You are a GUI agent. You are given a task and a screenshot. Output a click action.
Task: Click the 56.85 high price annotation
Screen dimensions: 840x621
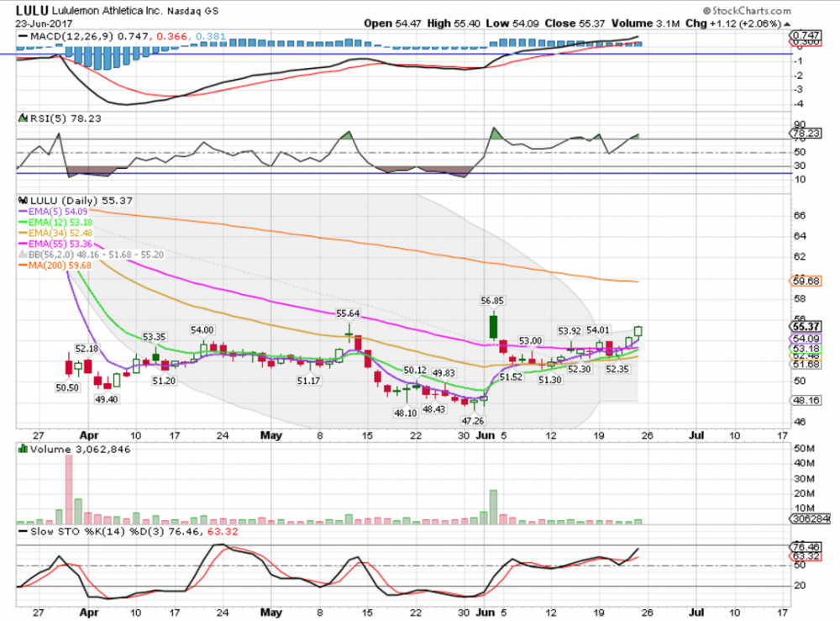point(493,300)
